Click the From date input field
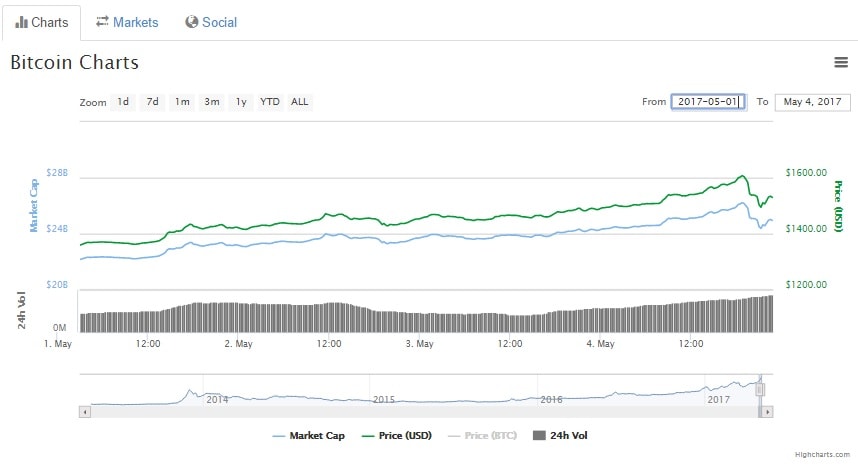 [708, 102]
